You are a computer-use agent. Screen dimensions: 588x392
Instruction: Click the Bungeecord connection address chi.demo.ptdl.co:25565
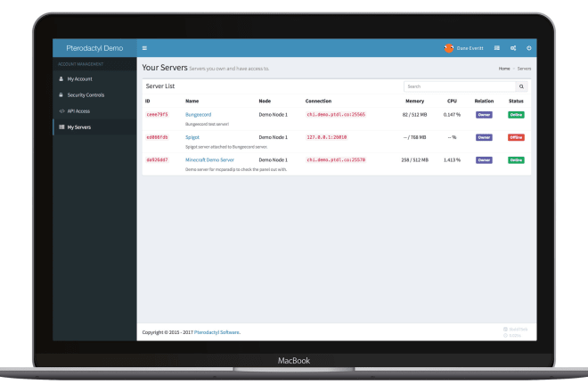pyautogui.click(x=336, y=114)
